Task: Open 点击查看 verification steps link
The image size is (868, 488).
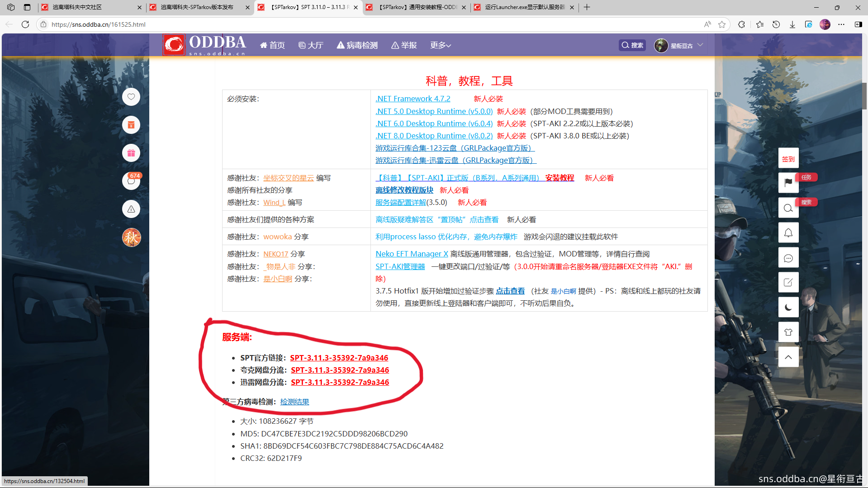Action: click(x=510, y=291)
